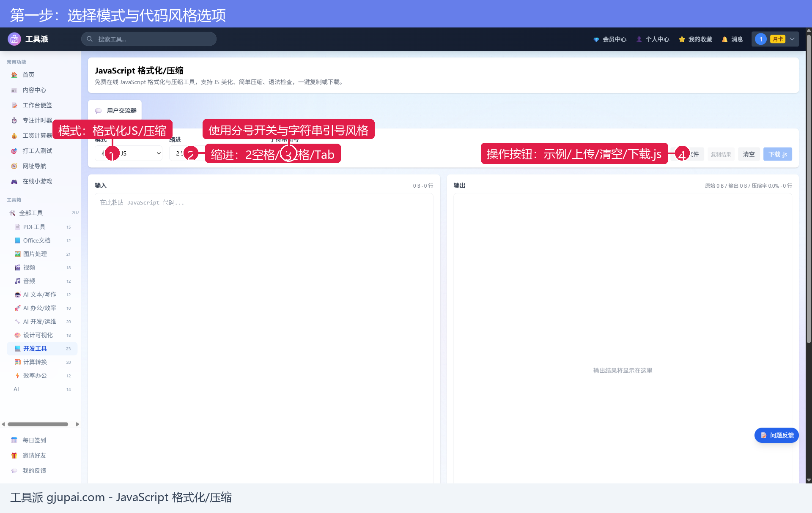Click the page scrollbar down arrow
This screenshot has height=513, width=812.
click(x=809, y=480)
